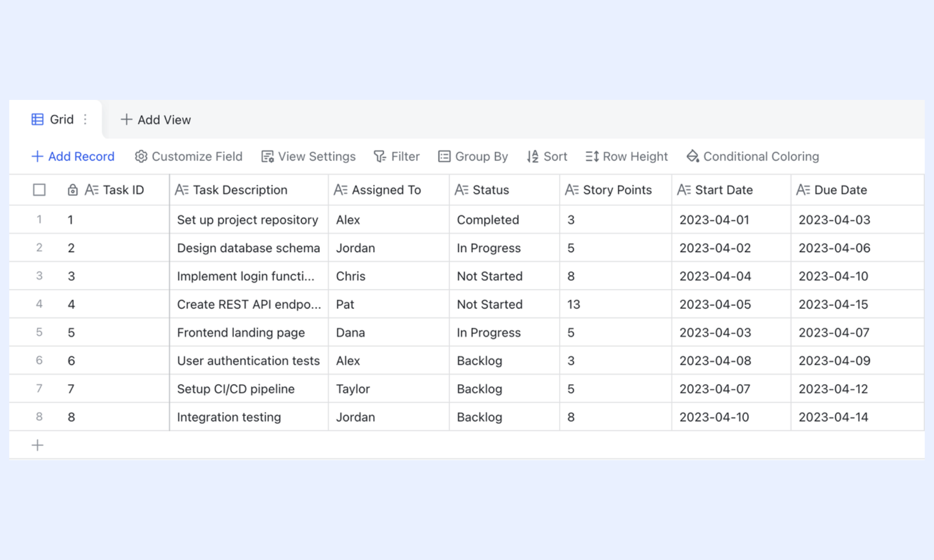Click the Filter funnel icon
This screenshot has height=560, width=934.
[380, 156]
